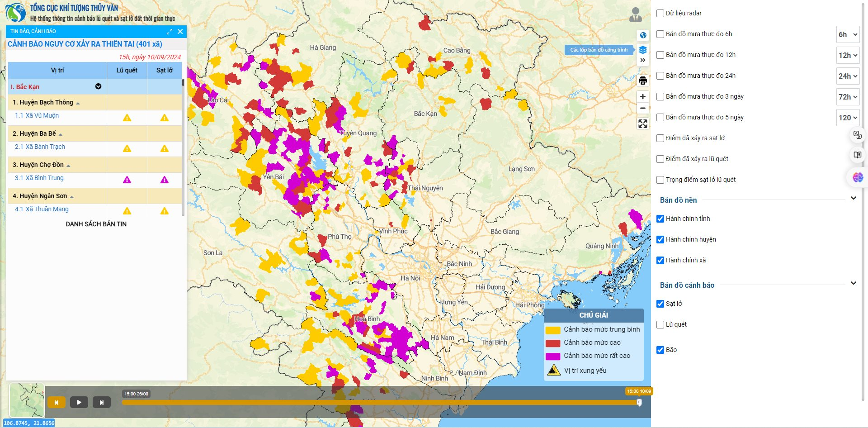Uncheck the Sạt lở warning layer
This screenshot has height=428, width=868.
pyautogui.click(x=660, y=304)
